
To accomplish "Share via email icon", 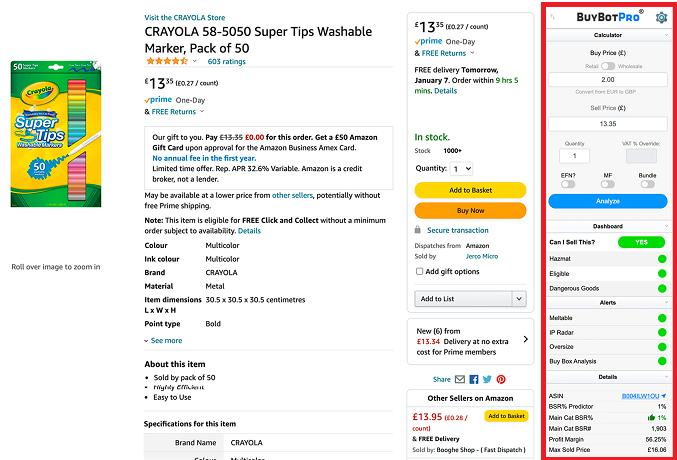I will coord(460,380).
